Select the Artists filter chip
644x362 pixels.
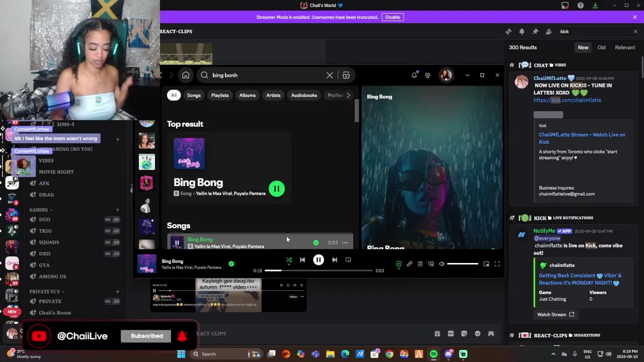(x=273, y=95)
